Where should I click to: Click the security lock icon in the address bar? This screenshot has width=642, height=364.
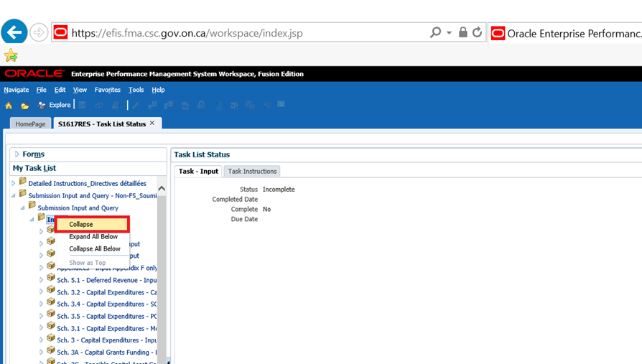click(x=463, y=33)
